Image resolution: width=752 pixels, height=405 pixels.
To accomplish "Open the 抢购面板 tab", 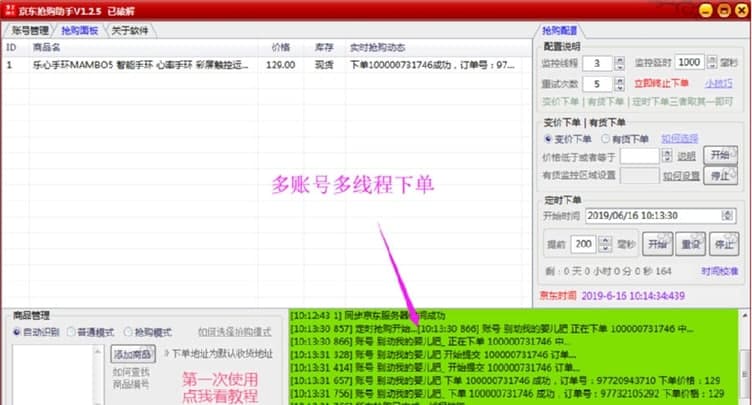I will coord(80,31).
